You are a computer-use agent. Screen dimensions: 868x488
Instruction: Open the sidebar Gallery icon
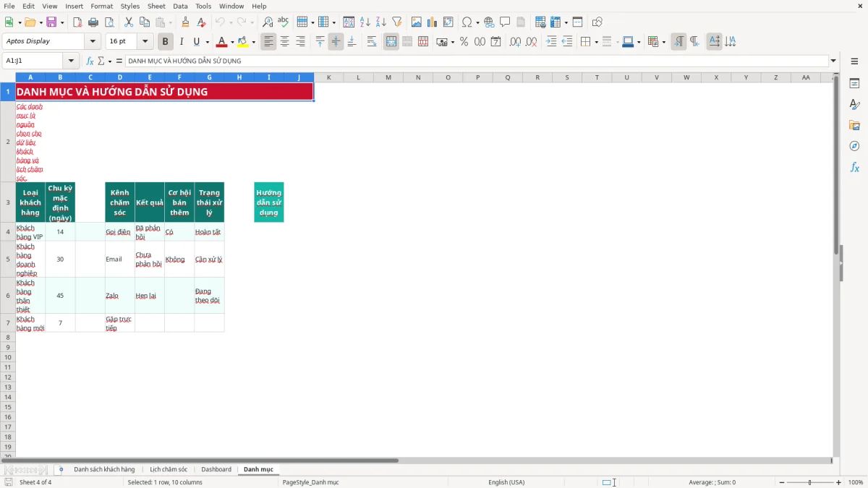click(854, 125)
